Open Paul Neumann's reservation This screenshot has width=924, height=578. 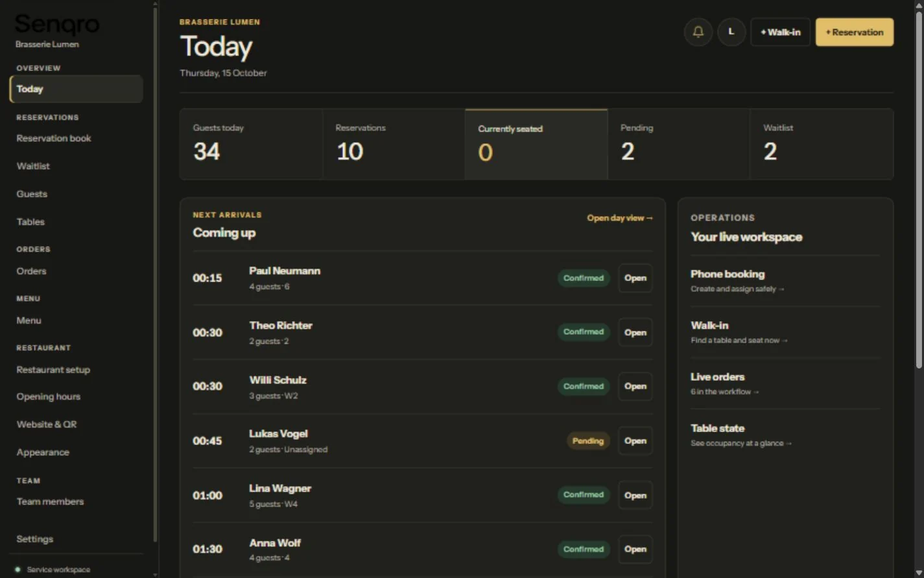pyautogui.click(x=635, y=278)
